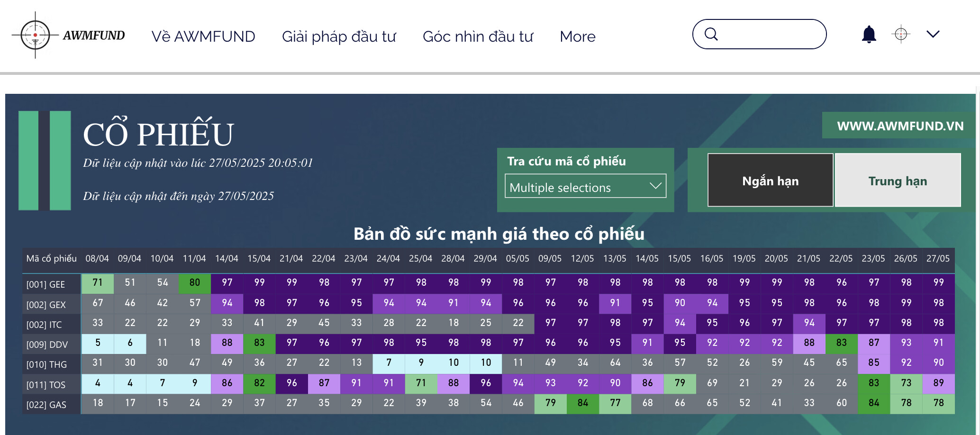980x435 pixels.
Task: Select the [001] GEE stock row
Action: [46, 284]
